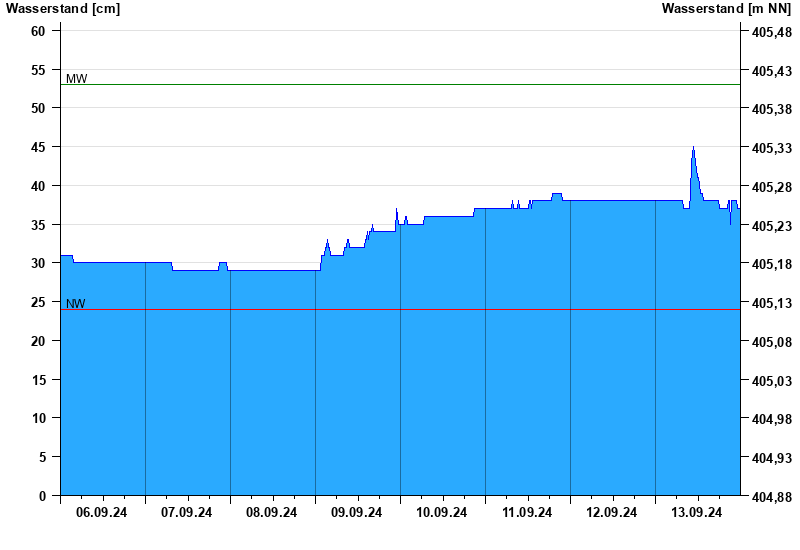
Task: Click the left axis value 35
Action: [38, 225]
